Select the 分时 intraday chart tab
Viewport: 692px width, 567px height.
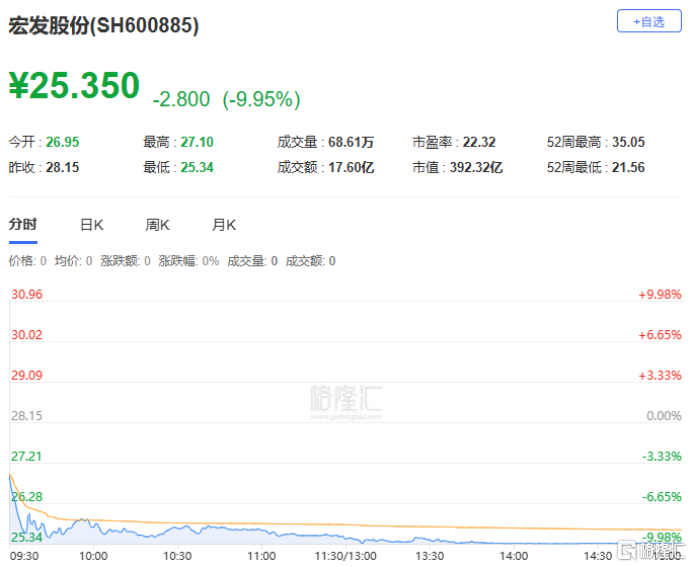[x=23, y=224]
